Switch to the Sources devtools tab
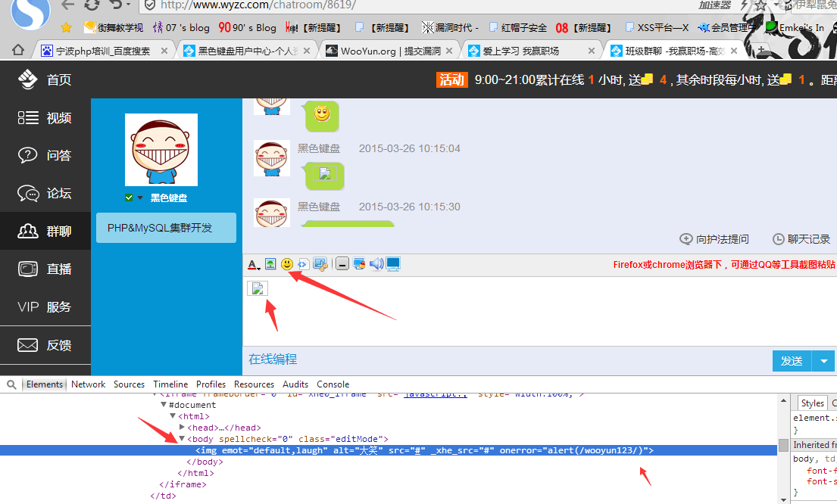Viewport: 837px width, 504px height. coord(129,384)
